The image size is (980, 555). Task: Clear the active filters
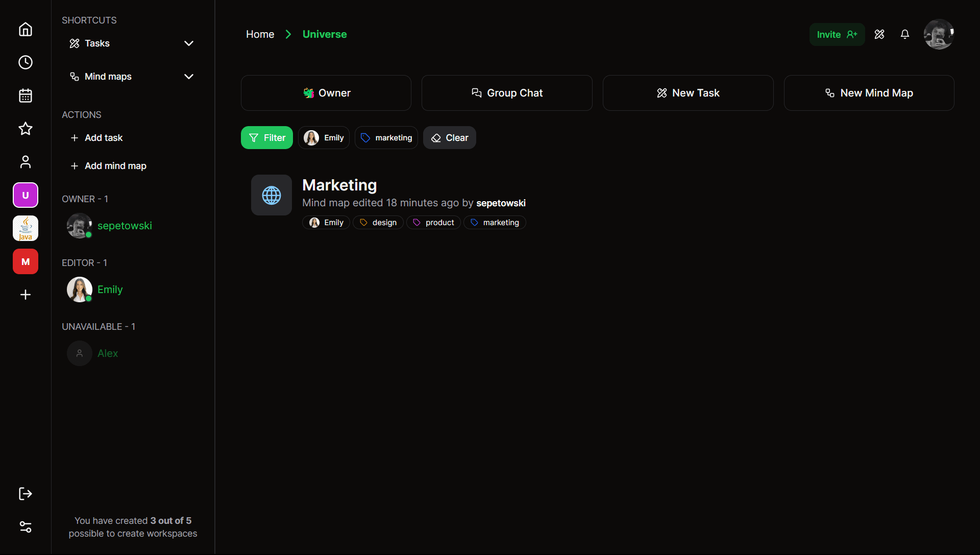tap(450, 137)
